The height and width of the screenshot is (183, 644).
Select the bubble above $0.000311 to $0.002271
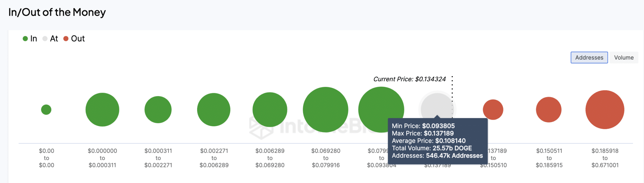(158, 110)
